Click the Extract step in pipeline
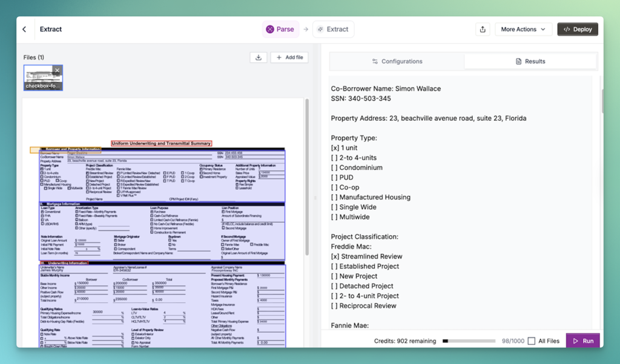This screenshot has width=620, height=364. pyautogui.click(x=333, y=29)
